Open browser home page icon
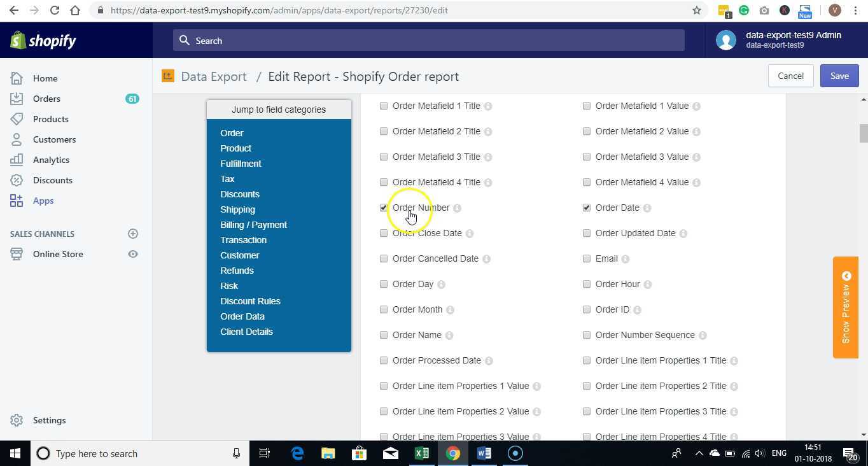Image resolution: width=868 pixels, height=466 pixels. (x=75, y=10)
